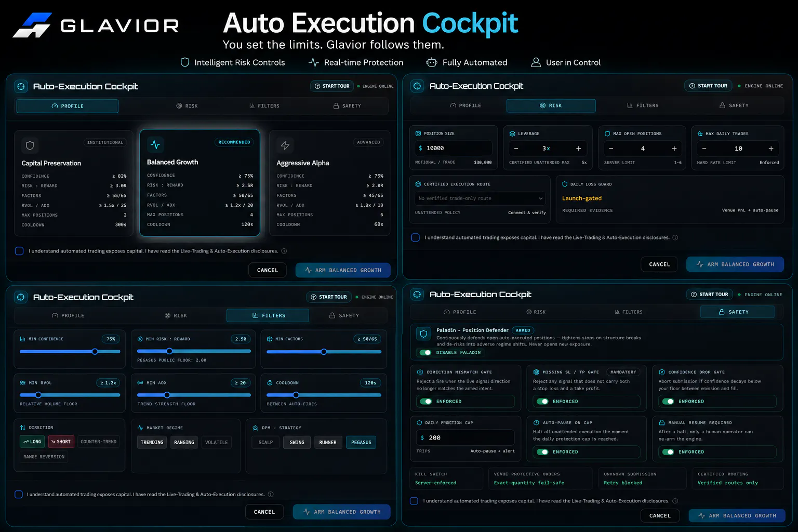Click the Paladin Position Defender shield icon
The image size is (798, 532).
(x=423, y=334)
